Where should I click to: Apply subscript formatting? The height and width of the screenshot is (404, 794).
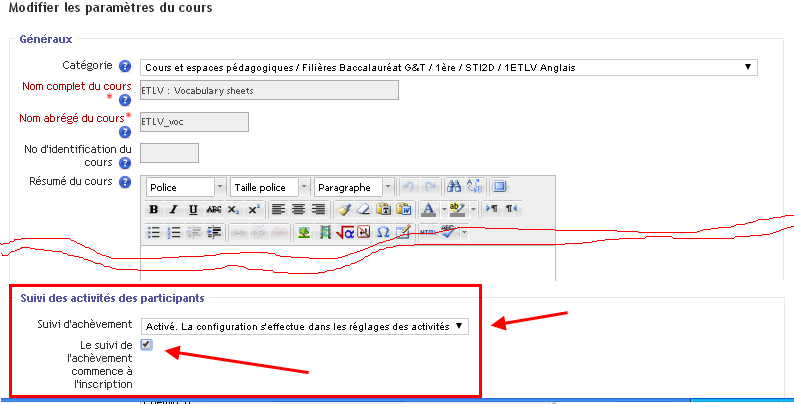point(233,210)
